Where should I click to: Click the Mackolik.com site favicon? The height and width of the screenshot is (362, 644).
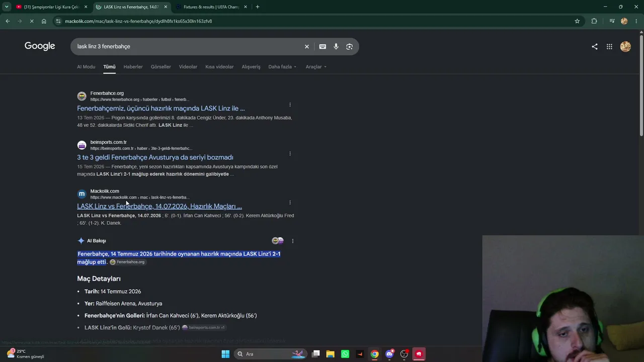coord(82,194)
